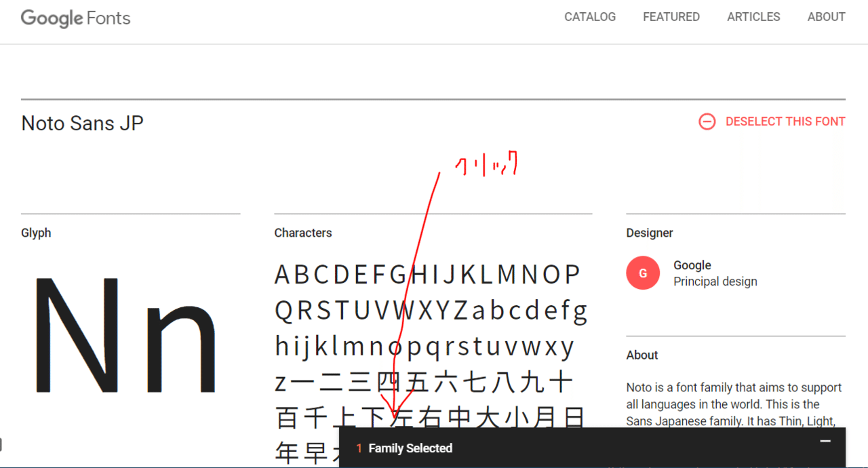
Task: Click the character row starting with hijklmn
Action: [x=425, y=347]
